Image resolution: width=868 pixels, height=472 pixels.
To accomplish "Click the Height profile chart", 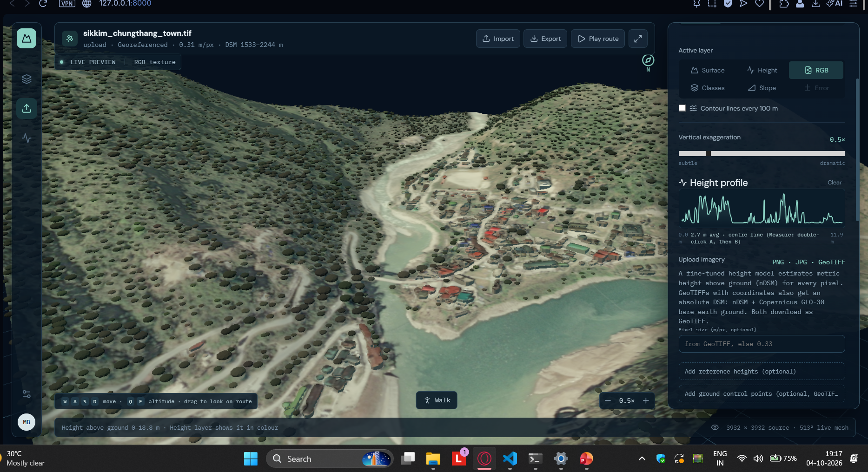I will point(762,208).
